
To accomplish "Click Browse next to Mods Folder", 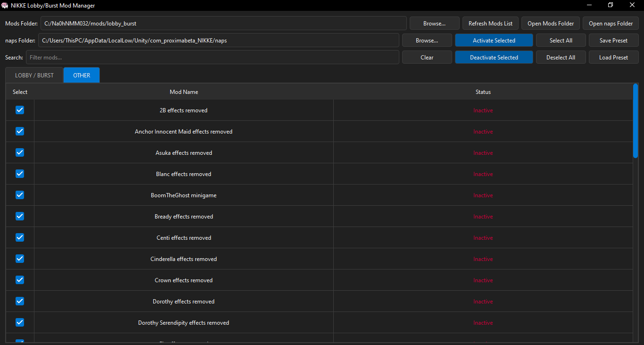I will pyautogui.click(x=434, y=23).
